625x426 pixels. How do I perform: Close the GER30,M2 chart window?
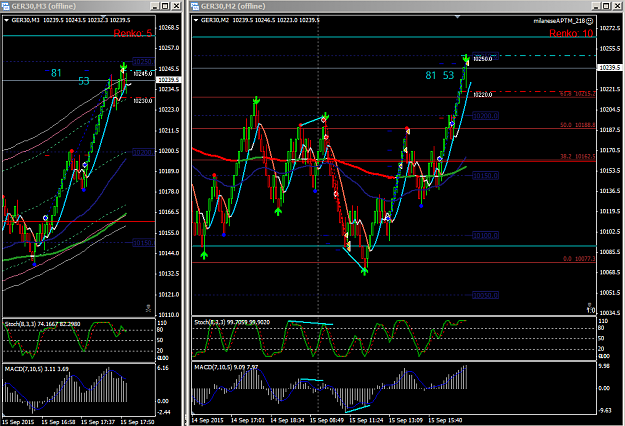[616, 6]
